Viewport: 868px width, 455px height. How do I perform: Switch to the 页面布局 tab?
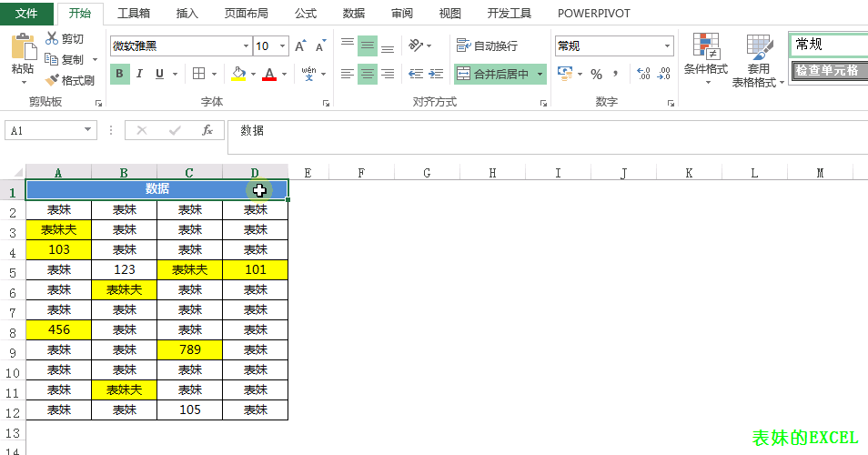click(247, 14)
